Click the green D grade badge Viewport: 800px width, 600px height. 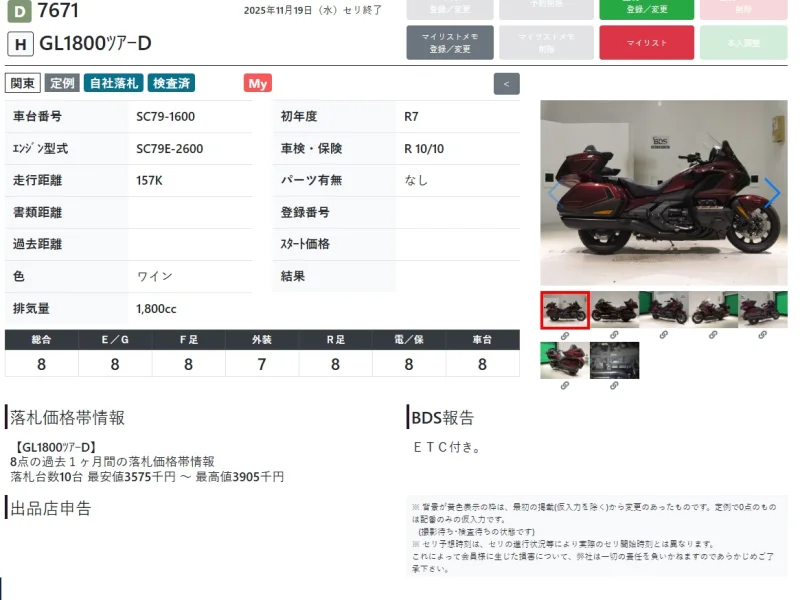click(19, 11)
